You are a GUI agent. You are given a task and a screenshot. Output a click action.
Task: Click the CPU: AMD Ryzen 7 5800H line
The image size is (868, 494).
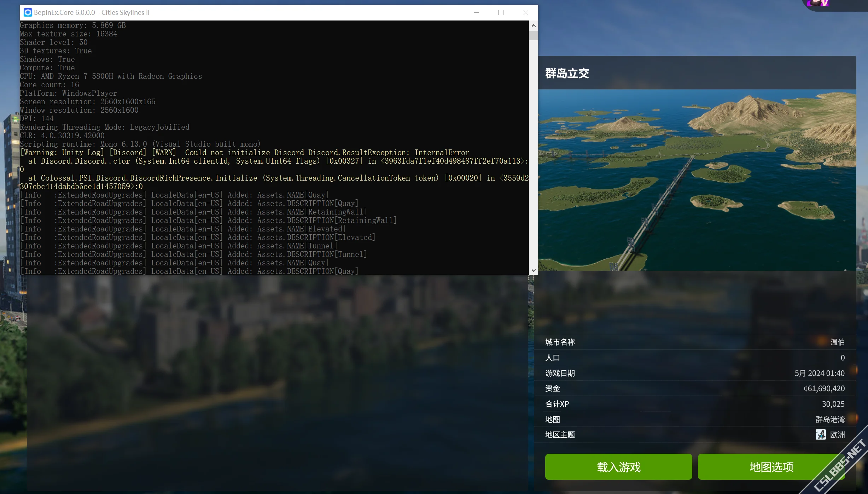(111, 76)
